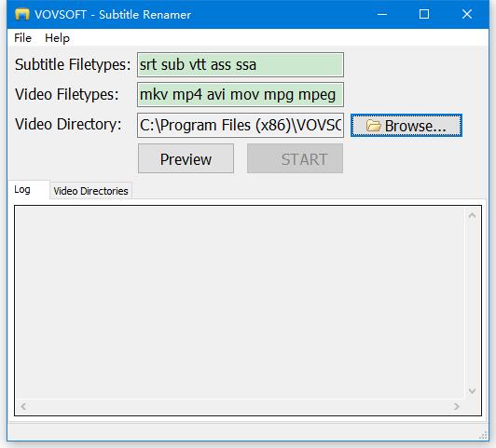Click the window resize grip corner
Viewport: 496px width, 448px height.
click(483, 435)
